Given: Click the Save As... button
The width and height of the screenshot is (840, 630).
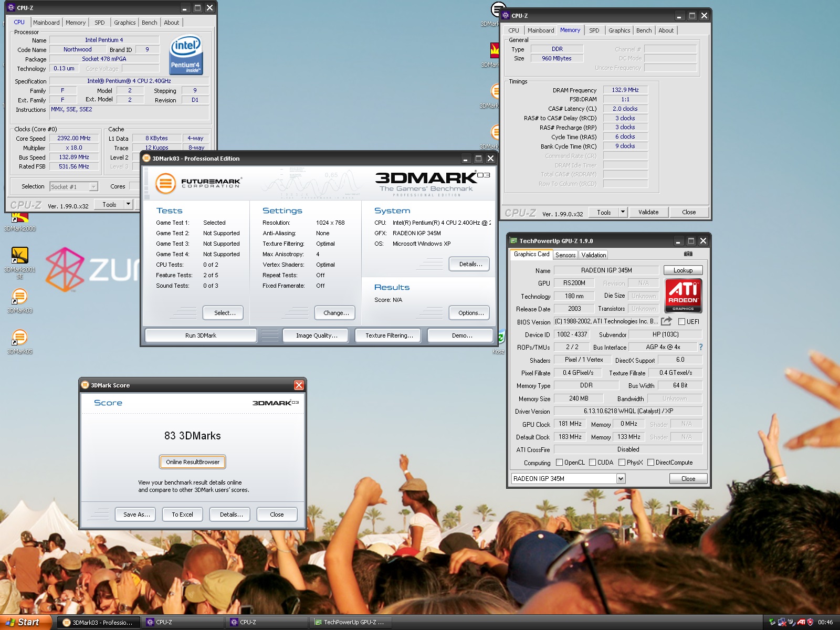Looking at the screenshot, I should 136,514.
